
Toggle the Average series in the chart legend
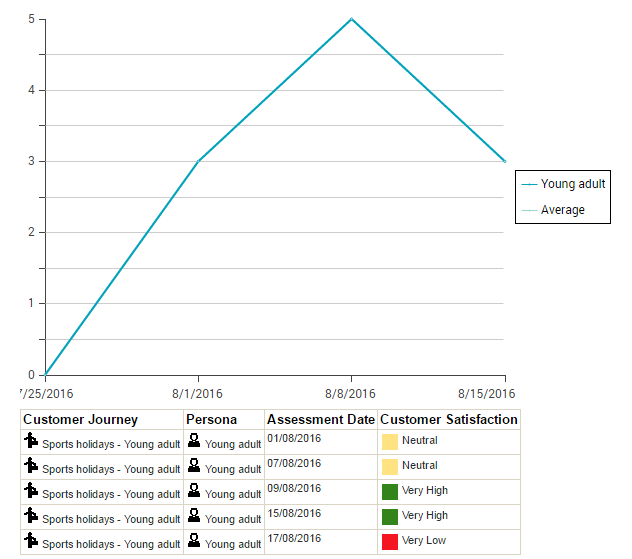point(562,210)
